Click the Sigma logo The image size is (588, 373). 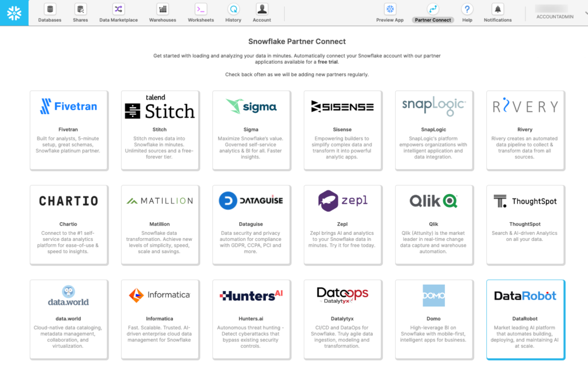(251, 107)
